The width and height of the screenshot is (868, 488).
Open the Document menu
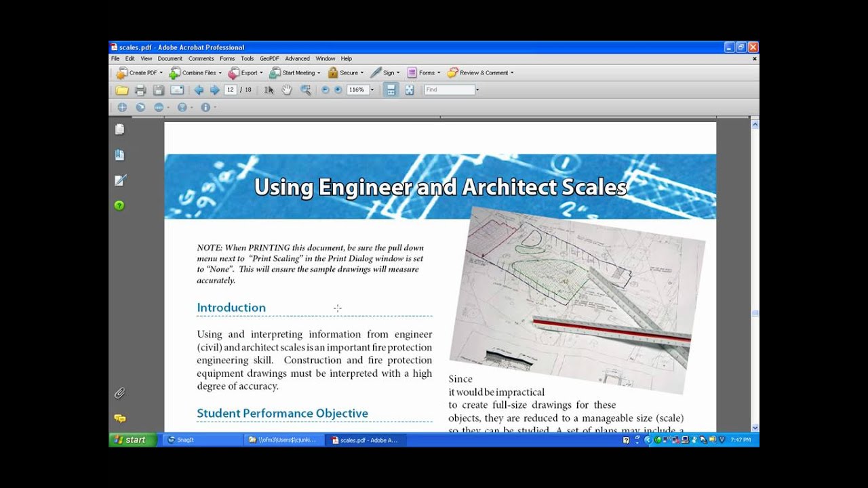(170, 59)
